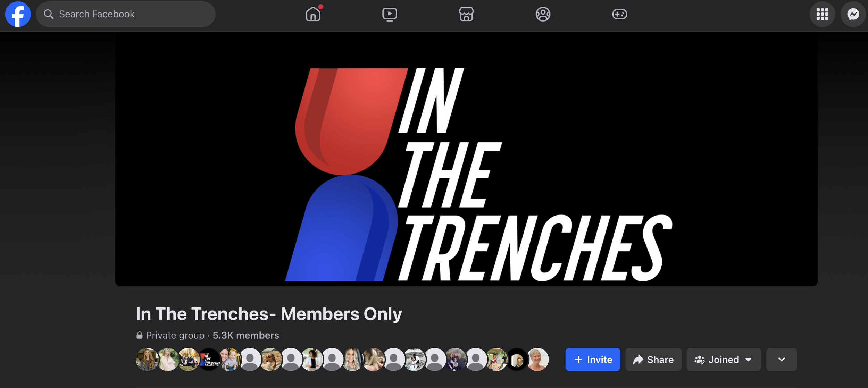Click the first member avatar in the row
Screen dimensions: 868x388
point(147,360)
